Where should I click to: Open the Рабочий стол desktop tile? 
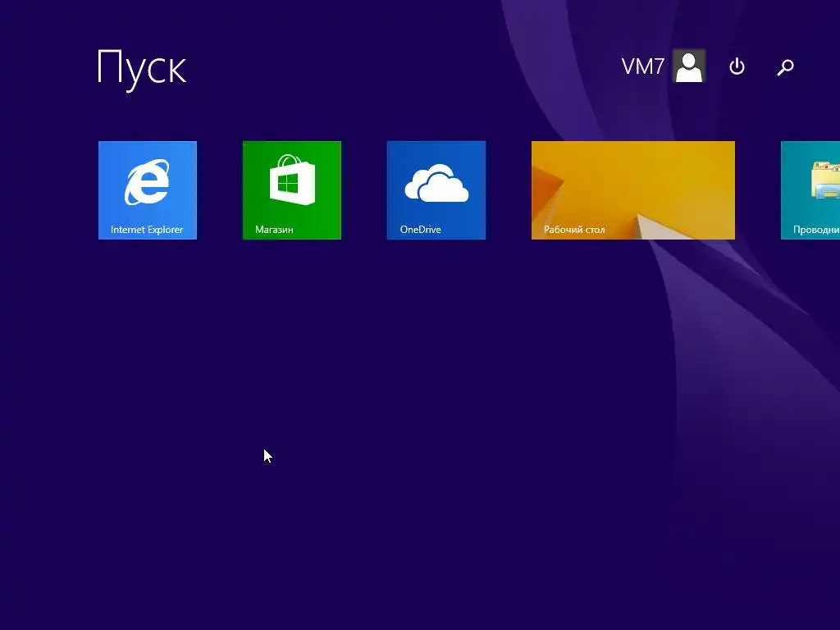coord(633,190)
